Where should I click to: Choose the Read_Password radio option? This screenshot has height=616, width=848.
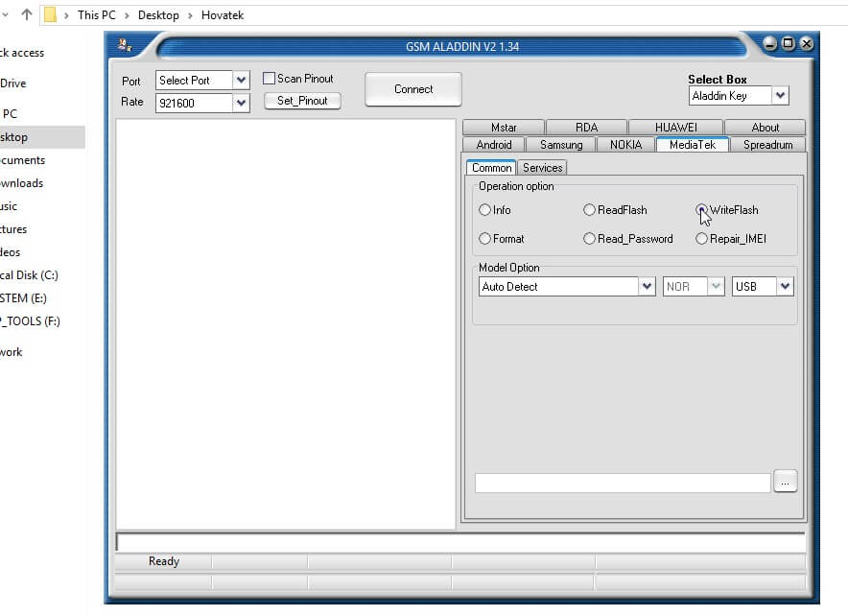[589, 239]
